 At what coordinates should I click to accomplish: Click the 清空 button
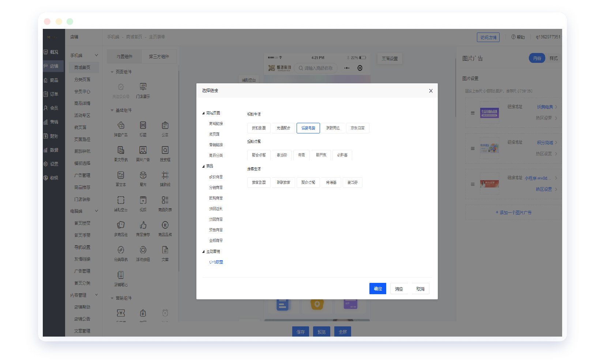coord(399,289)
